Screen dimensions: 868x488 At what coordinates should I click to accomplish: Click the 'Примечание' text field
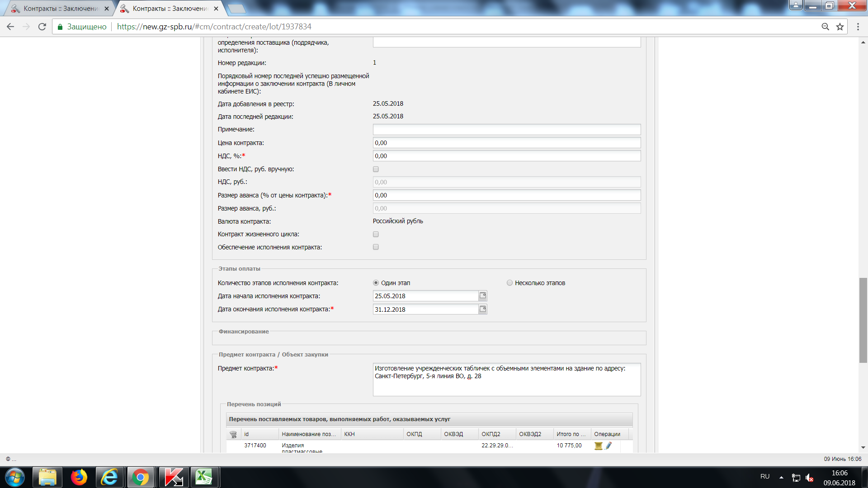pyautogui.click(x=506, y=130)
